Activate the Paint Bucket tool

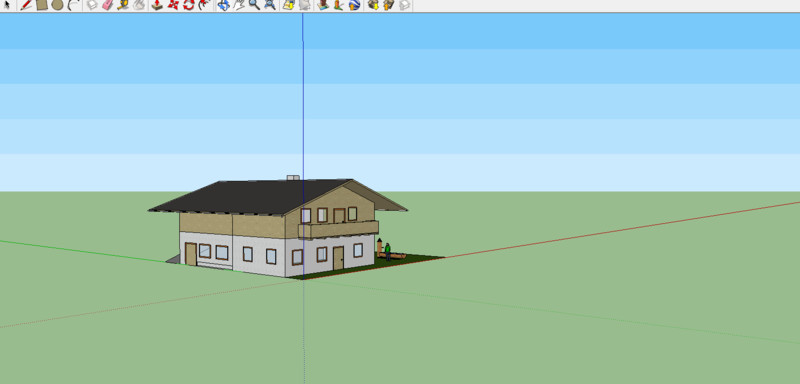pos(138,5)
